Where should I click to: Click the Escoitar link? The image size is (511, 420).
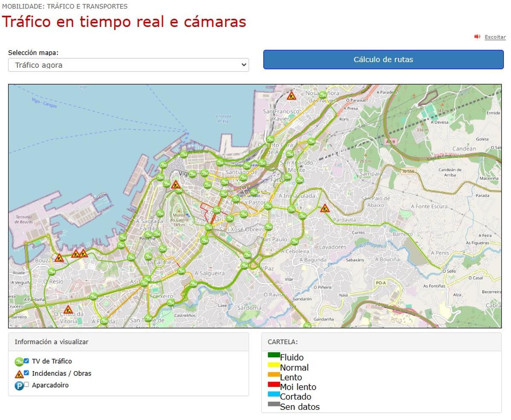(x=495, y=37)
